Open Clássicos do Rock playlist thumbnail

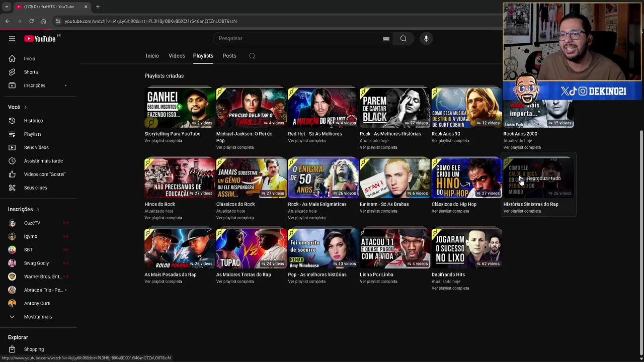[252, 178]
